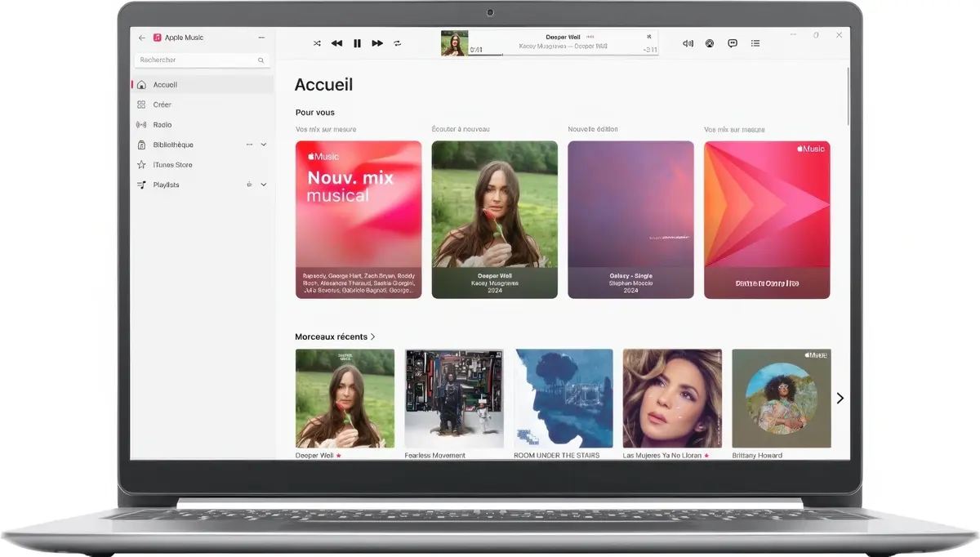Open the title bar more options menu

tap(261, 38)
